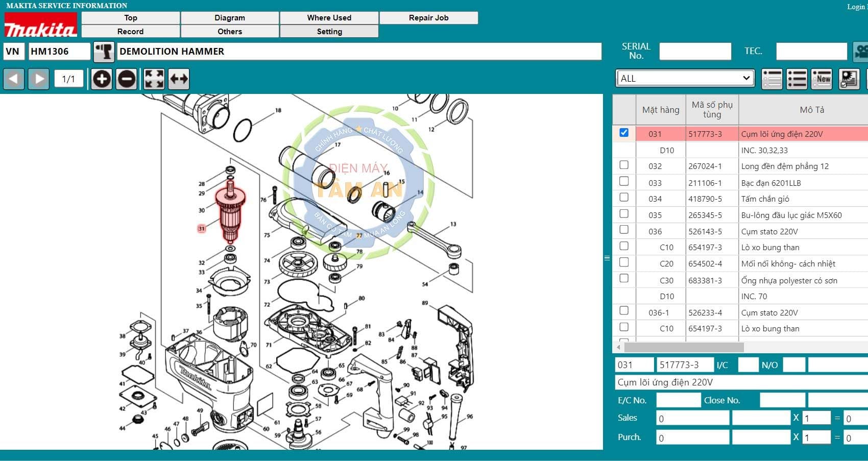Image resolution: width=868 pixels, height=461 pixels.
Task: Click the Mô Tả column header
Action: (812, 110)
